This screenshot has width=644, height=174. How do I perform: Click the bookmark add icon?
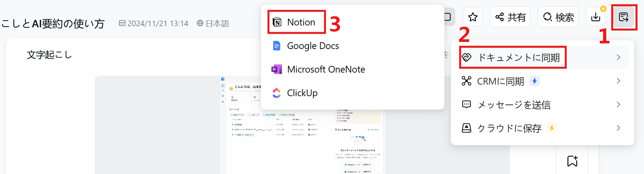(572, 161)
